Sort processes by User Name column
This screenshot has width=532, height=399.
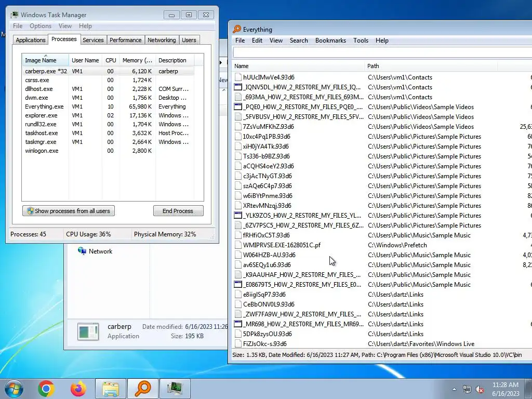point(85,60)
